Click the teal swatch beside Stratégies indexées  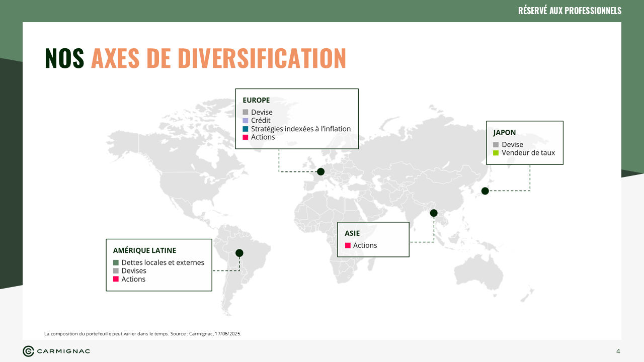(x=246, y=129)
